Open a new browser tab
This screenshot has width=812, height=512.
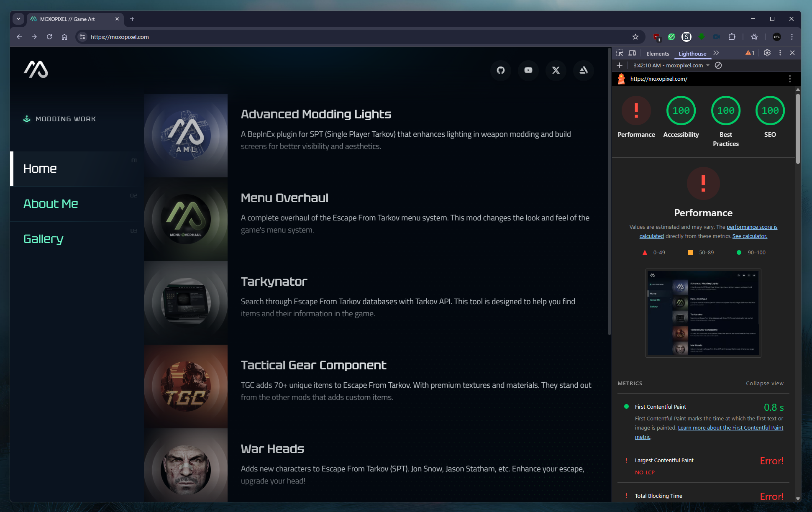(132, 19)
